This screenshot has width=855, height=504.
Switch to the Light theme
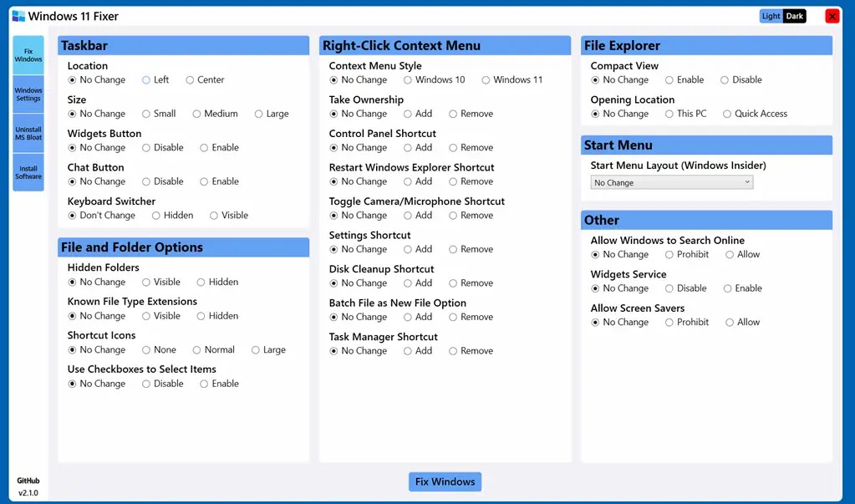coord(771,17)
